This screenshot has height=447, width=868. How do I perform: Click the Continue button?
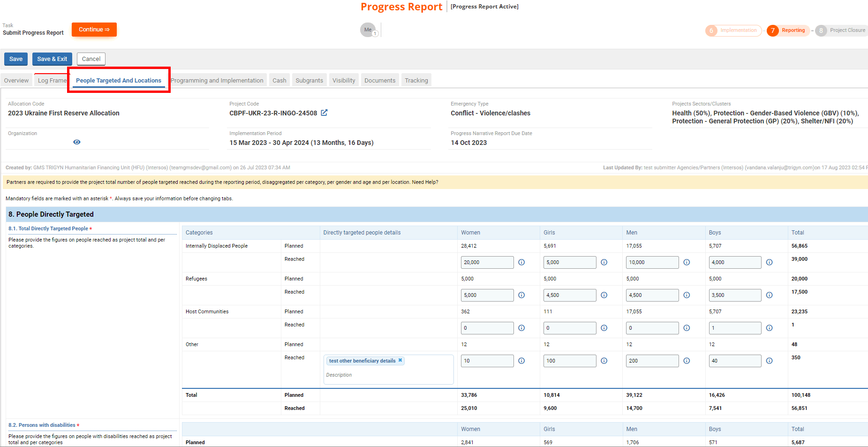click(x=94, y=30)
